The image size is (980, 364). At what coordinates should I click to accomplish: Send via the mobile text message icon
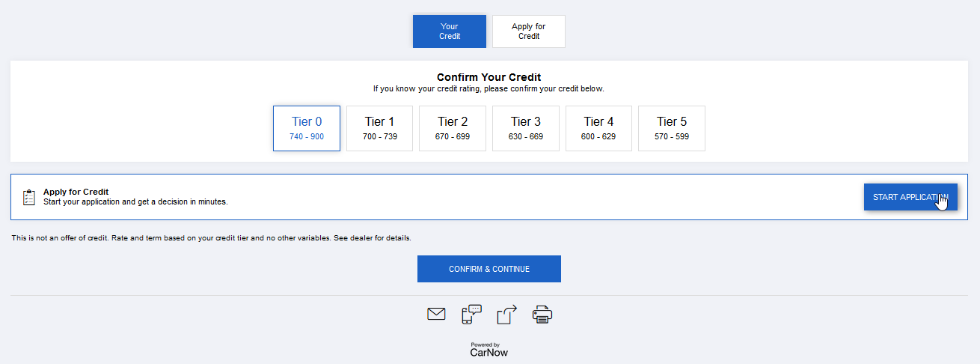pyautogui.click(x=471, y=314)
